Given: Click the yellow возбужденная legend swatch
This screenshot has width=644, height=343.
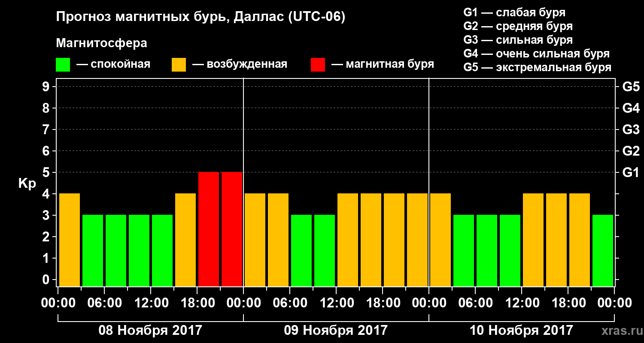Looking at the screenshot, I should tap(179, 65).
